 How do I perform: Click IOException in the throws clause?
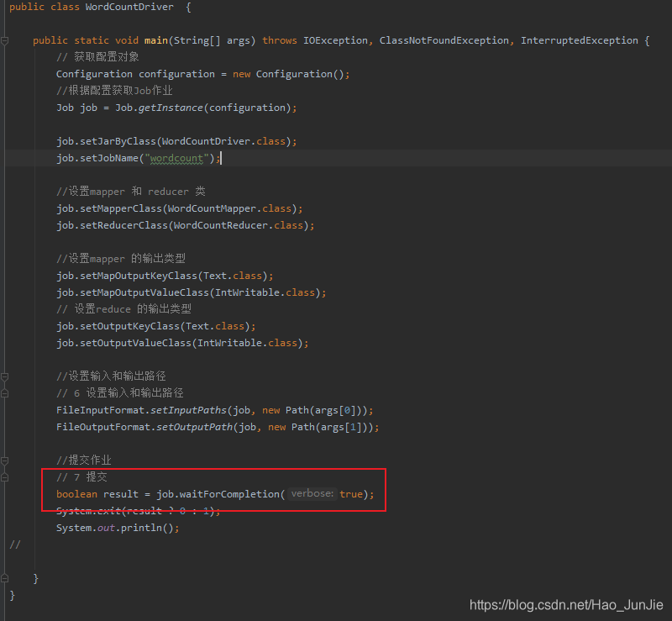335,40
